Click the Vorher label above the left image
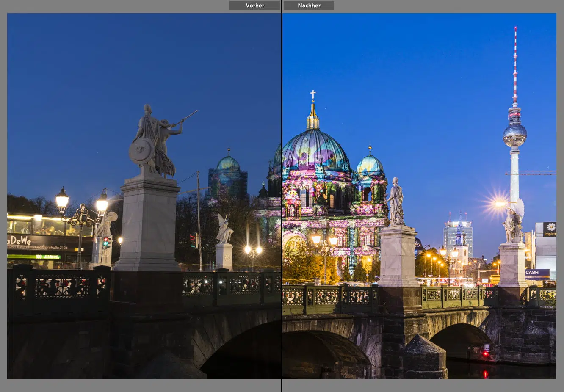The width and height of the screenshot is (564, 392). pyautogui.click(x=254, y=6)
